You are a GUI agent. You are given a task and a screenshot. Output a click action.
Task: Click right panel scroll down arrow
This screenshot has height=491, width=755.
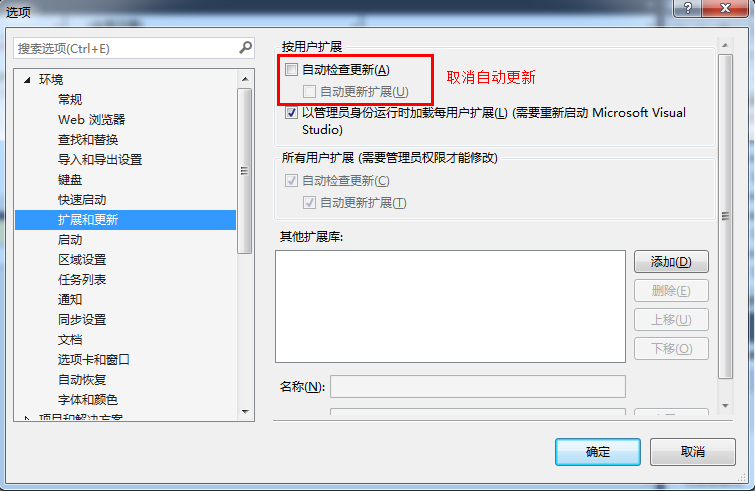[725, 406]
